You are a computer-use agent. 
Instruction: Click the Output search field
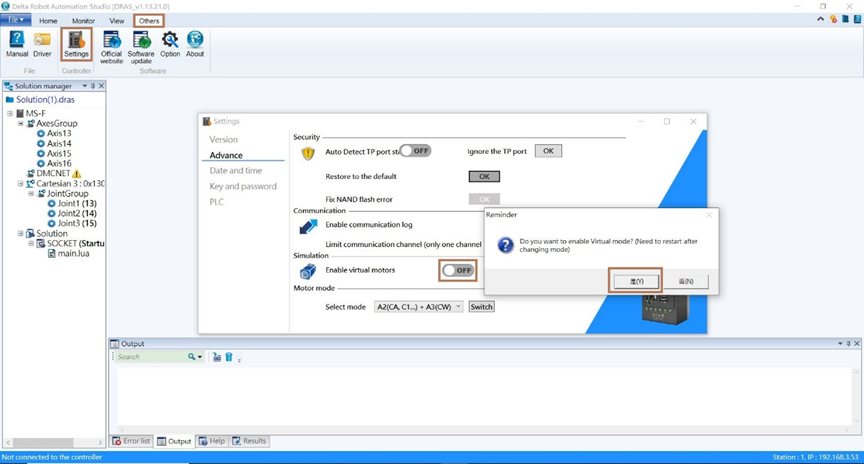click(150, 357)
